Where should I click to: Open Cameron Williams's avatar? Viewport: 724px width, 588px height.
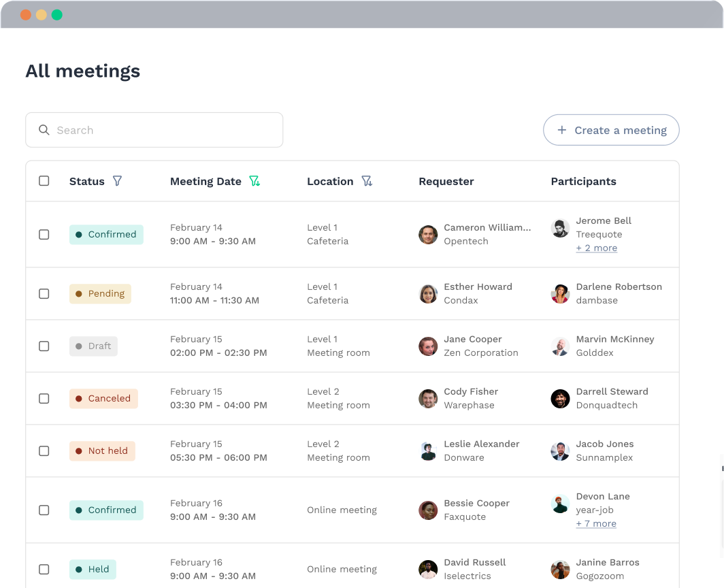[x=428, y=234]
